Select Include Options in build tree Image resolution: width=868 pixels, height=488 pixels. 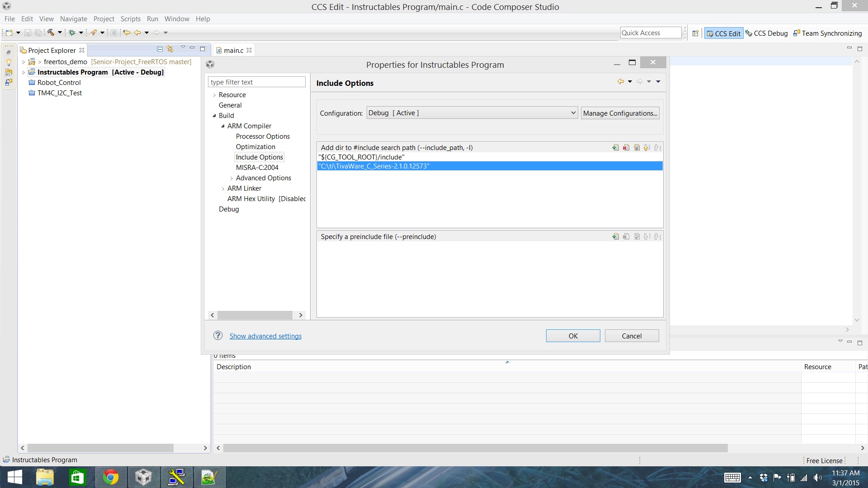[x=259, y=157]
